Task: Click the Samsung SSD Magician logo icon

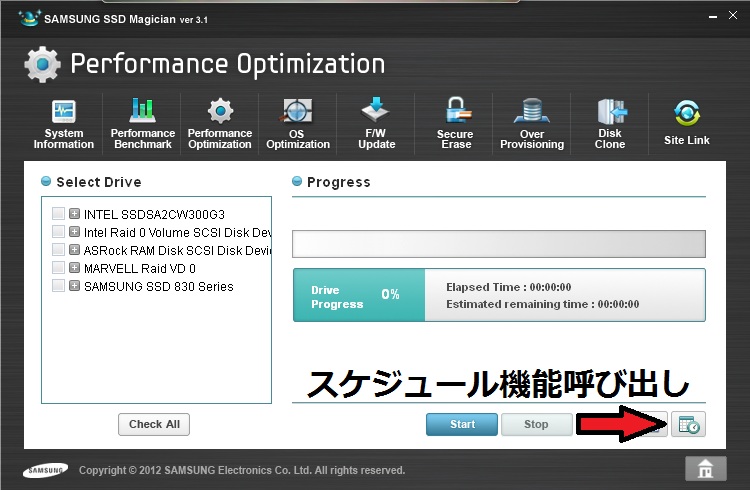Action: coord(29,18)
